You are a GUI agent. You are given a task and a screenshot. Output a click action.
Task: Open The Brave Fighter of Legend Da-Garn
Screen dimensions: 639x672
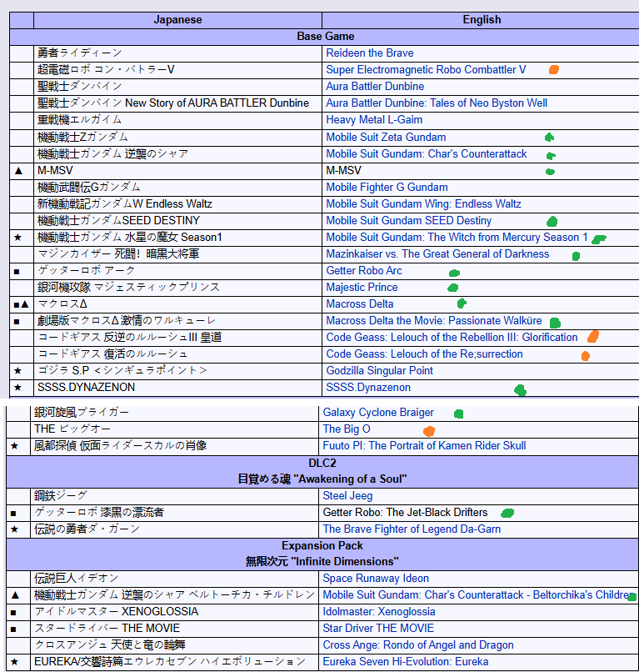[x=412, y=529]
